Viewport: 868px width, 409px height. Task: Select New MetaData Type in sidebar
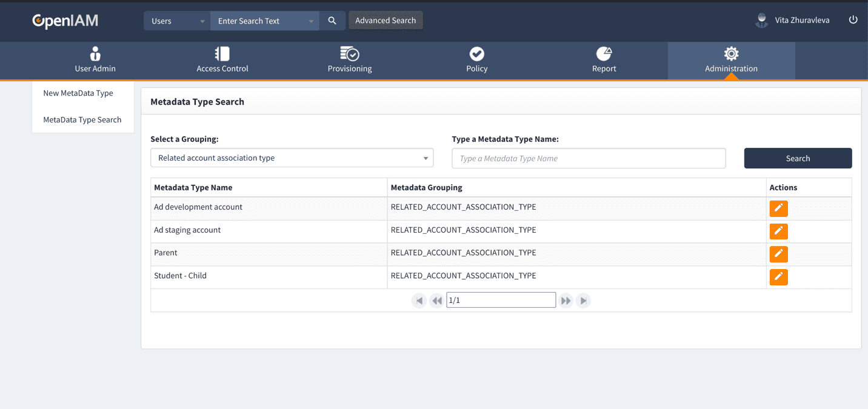pos(78,93)
